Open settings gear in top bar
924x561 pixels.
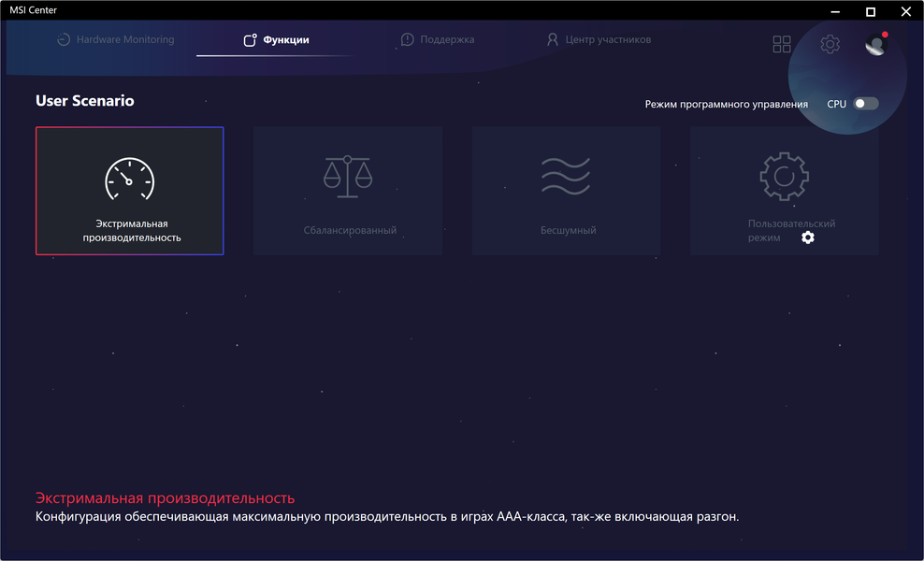pos(830,44)
